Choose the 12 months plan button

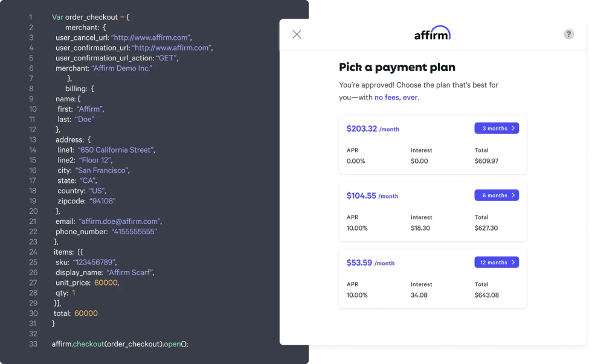(496, 263)
